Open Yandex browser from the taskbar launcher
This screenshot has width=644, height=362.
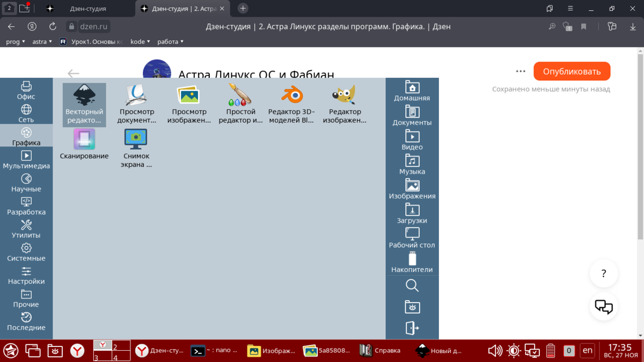[x=78, y=351]
